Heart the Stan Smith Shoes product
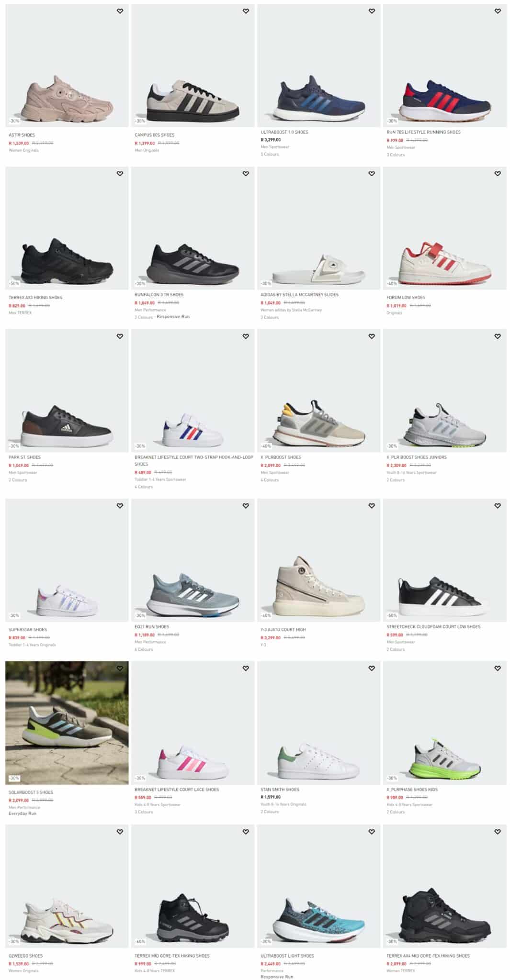 (372, 668)
